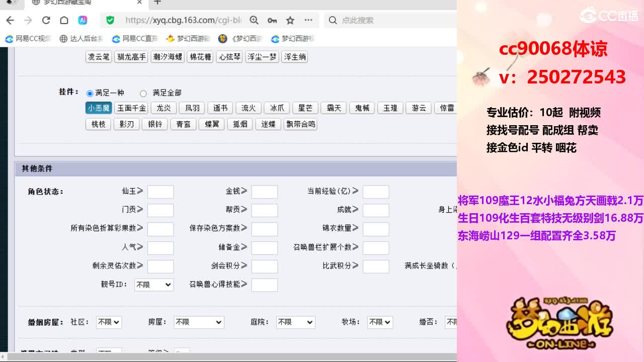Click the 飘带合鸣 pendant button

pos(300,124)
